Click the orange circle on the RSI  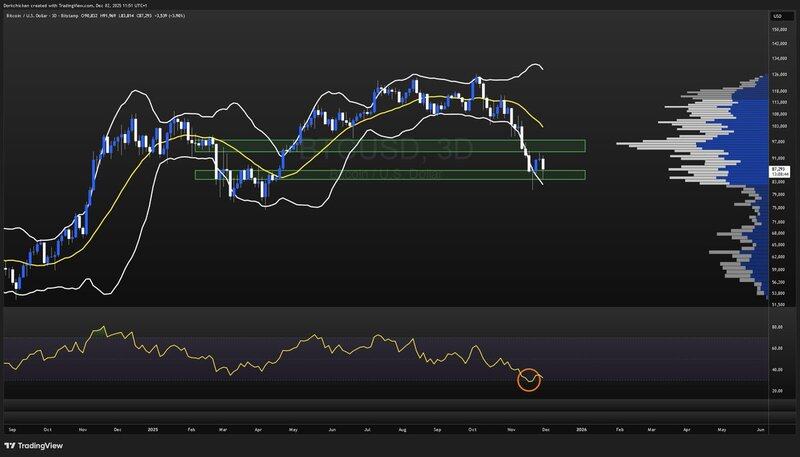pyautogui.click(x=529, y=380)
